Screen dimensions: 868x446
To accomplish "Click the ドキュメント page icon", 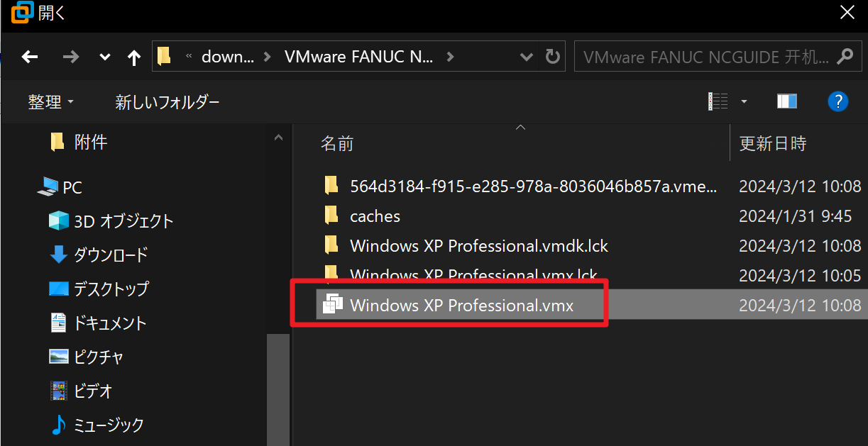I will click(x=58, y=323).
